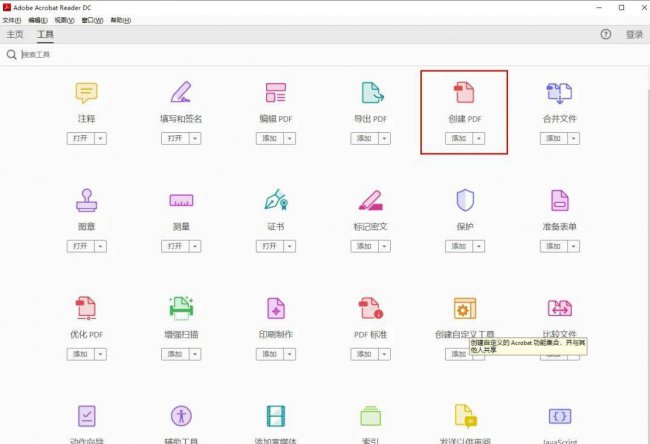Open the dropdown arrow under 保护
Image resolution: width=650 pixels, height=444 pixels.
tap(479, 246)
